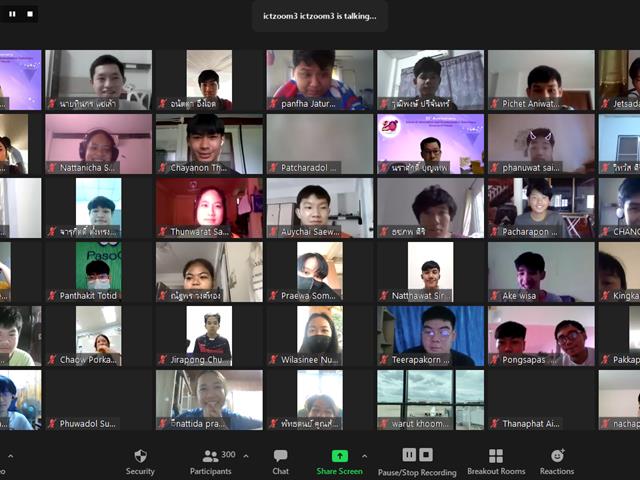
Task: Select panfha Jatur video tile
Action: [320, 80]
